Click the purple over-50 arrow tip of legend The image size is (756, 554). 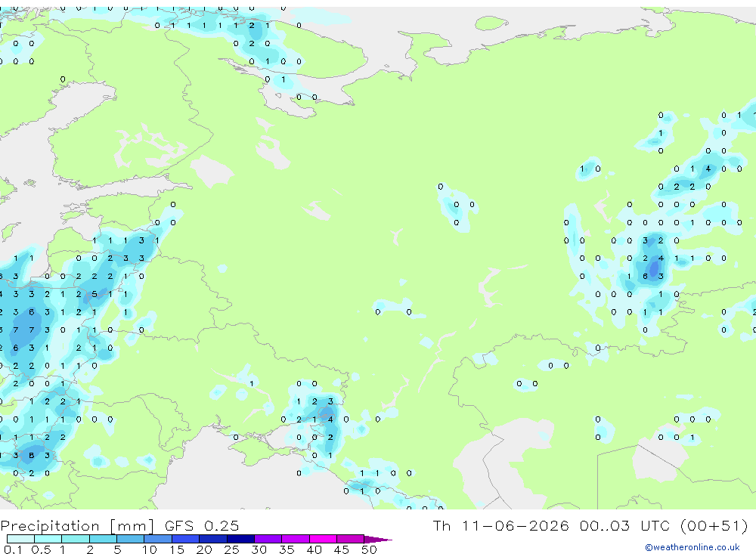click(378, 540)
